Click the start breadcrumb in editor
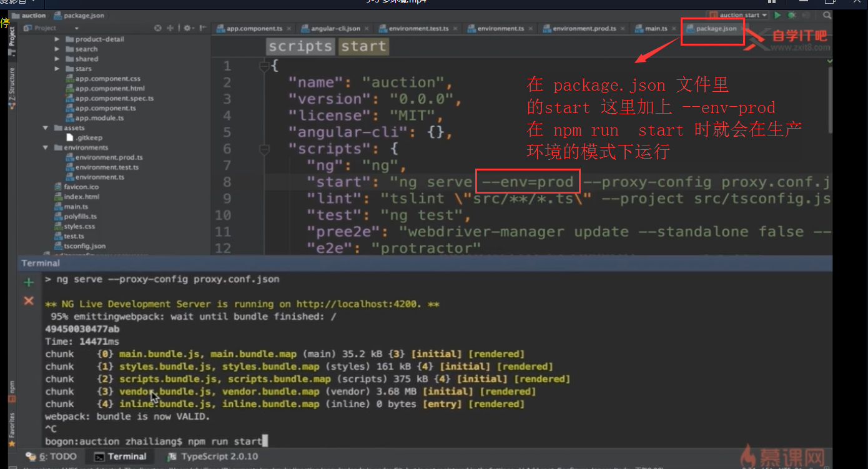Image resolution: width=868 pixels, height=469 pixels. (x=363, y=47)
